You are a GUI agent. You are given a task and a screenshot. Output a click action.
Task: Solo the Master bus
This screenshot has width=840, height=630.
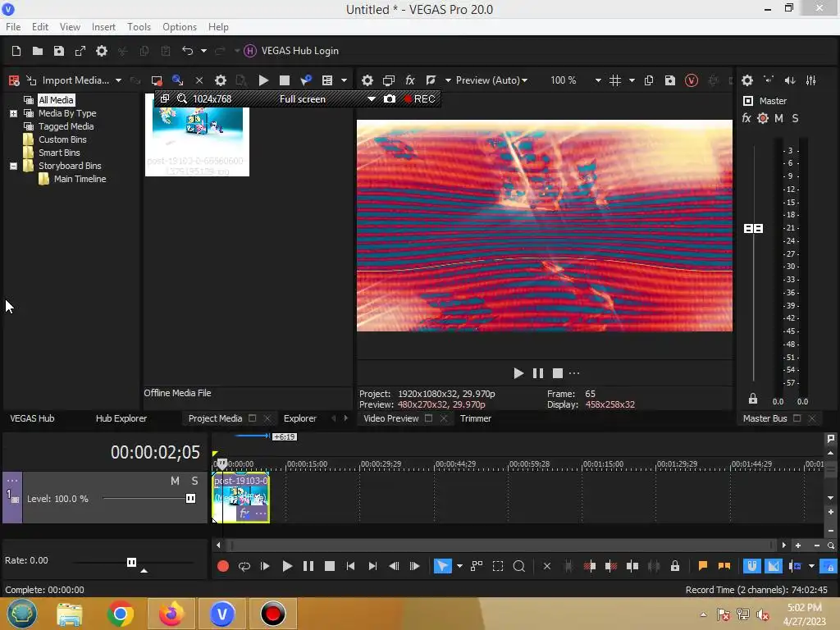click(x=795, y=118)
